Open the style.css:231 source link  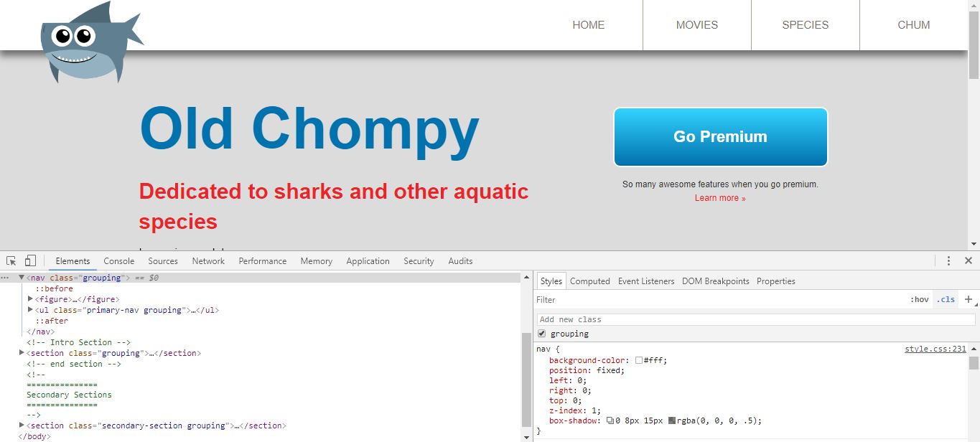point(935,349)
